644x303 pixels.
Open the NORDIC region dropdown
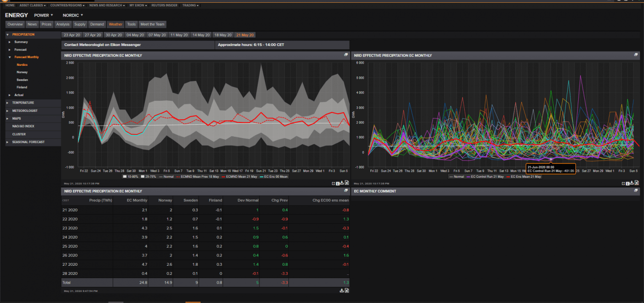coord(72,15)
